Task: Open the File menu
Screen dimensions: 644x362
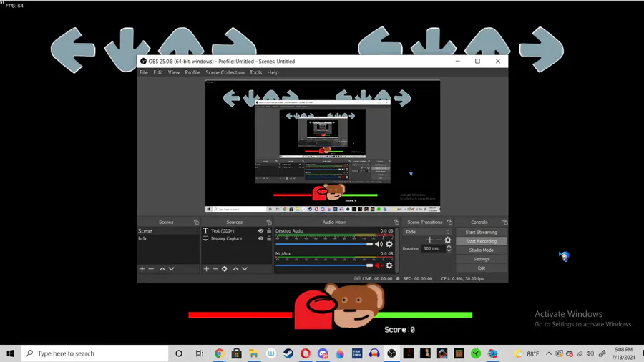Action: (x=144, y=72)
